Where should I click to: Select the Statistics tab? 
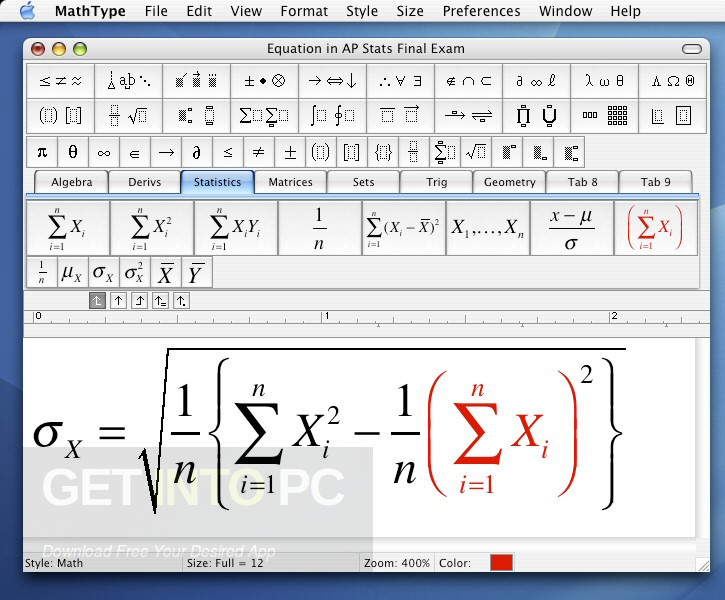tap(217, 182)
